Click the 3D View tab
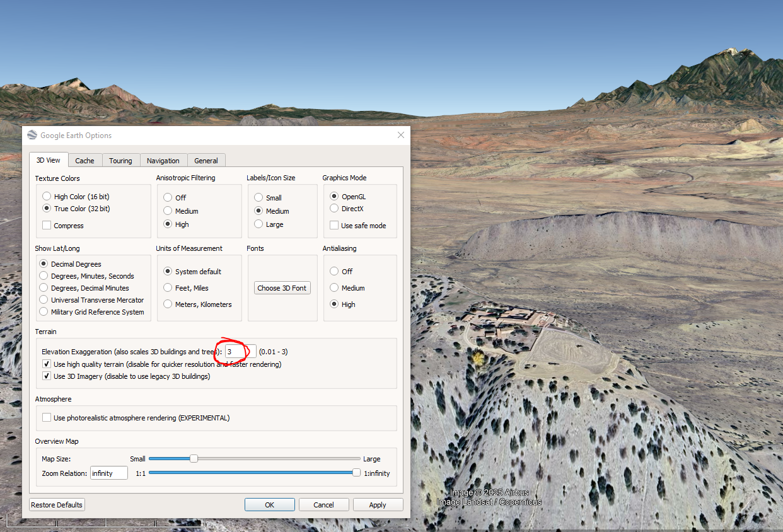The width and height of the screenshot is (783, 532). [x=49, y=160]
